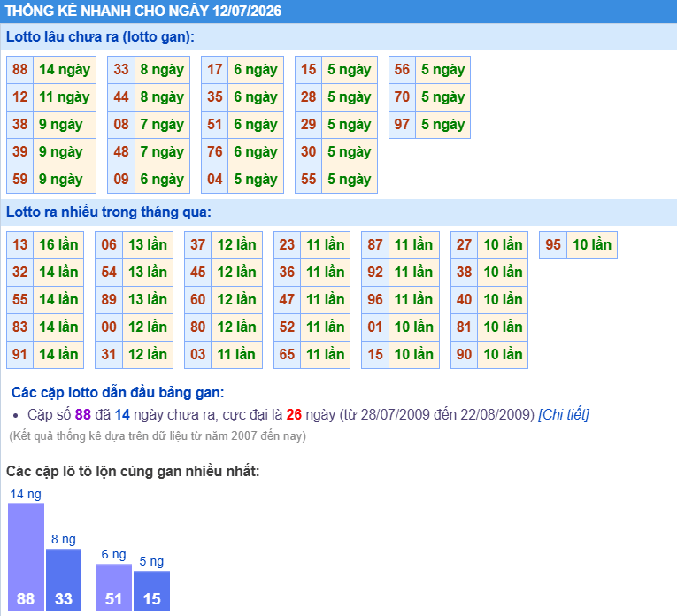Click 'Lotto ra nhiều trong tháng qua' heading
Image resolution: width=677 pixels, height=616 pixels.
coord(109,212)
